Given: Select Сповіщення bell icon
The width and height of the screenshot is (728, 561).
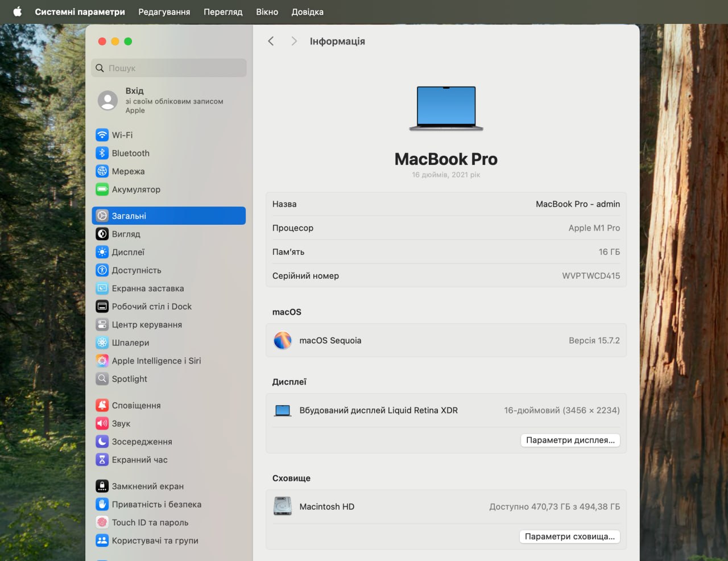Looking at the screenshot, I should coord(102,405).
